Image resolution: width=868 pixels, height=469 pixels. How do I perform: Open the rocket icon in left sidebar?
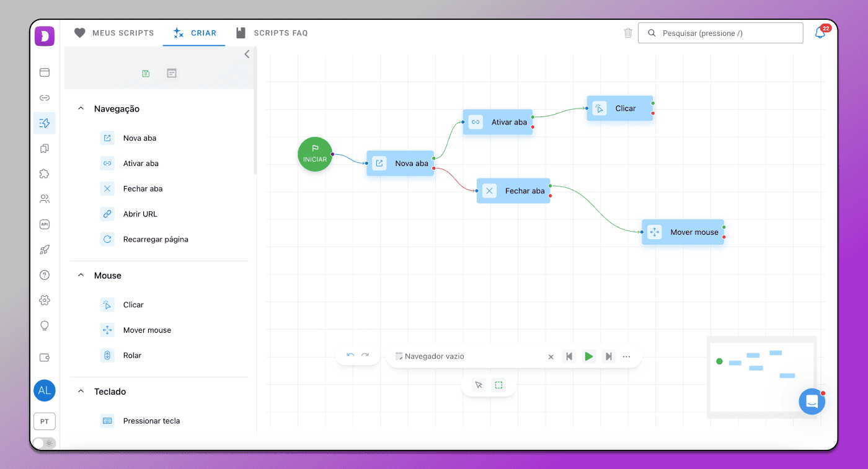[x=45, y=250]
